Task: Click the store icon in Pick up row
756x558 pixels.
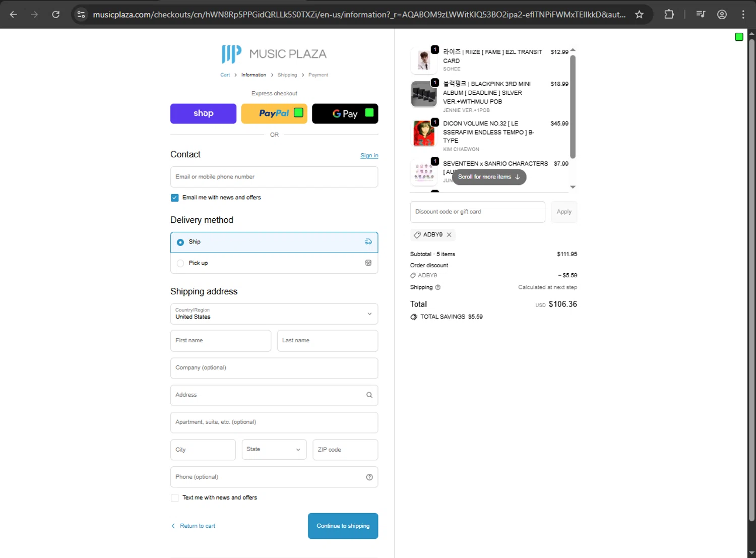Action: (368, 263)
